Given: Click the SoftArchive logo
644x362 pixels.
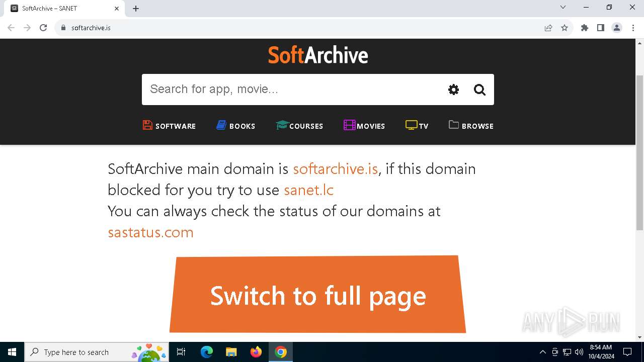Looking at the screenshot, I should 318,55.
